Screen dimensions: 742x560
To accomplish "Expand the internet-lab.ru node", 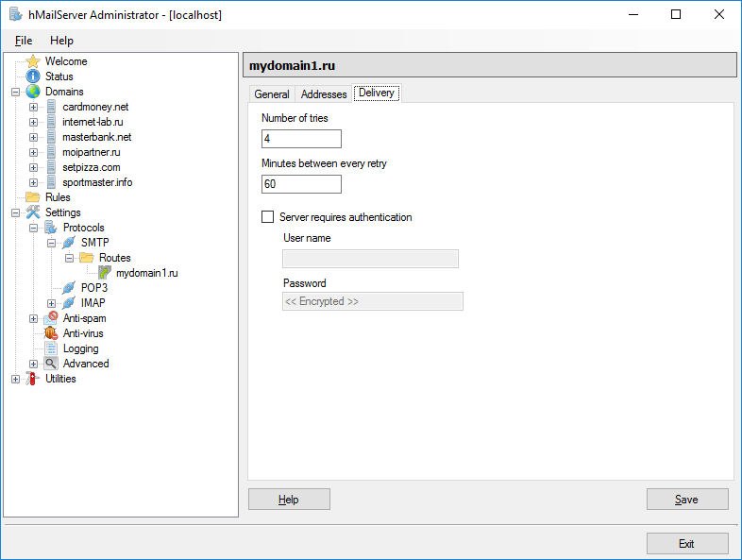I will tap(33, 122).
